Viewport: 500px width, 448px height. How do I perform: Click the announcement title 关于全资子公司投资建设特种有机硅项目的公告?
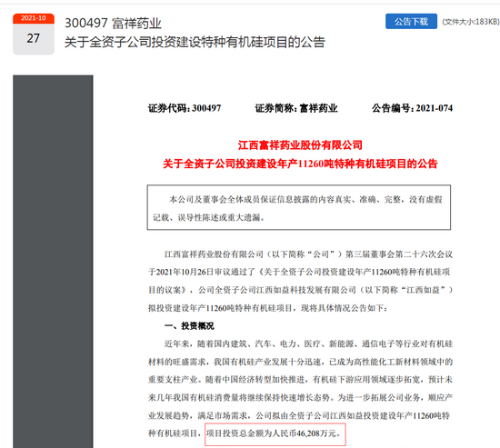pyautogui.click(x=195, y=42)
